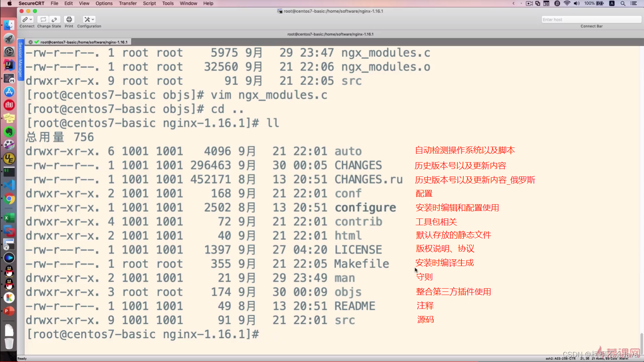Open the Script menu
The height and width of the screenshot is (362, 644).
pyautogui.click(x=149, y=3)
